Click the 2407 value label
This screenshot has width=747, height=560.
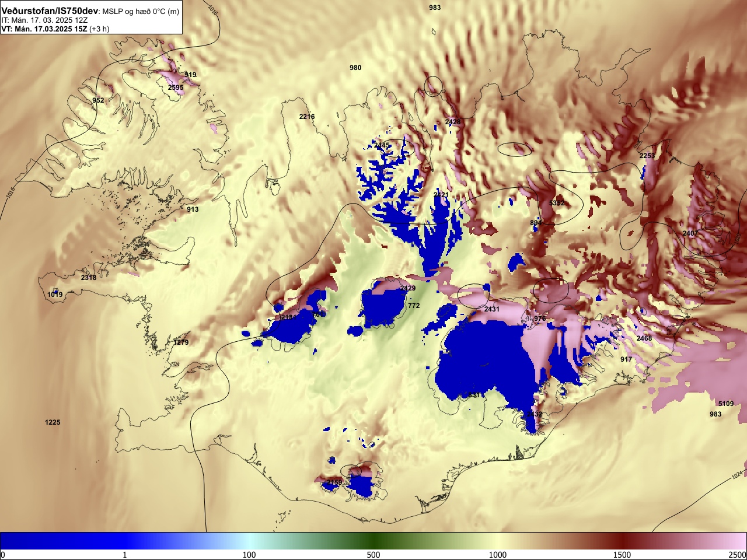coord(690,233)
